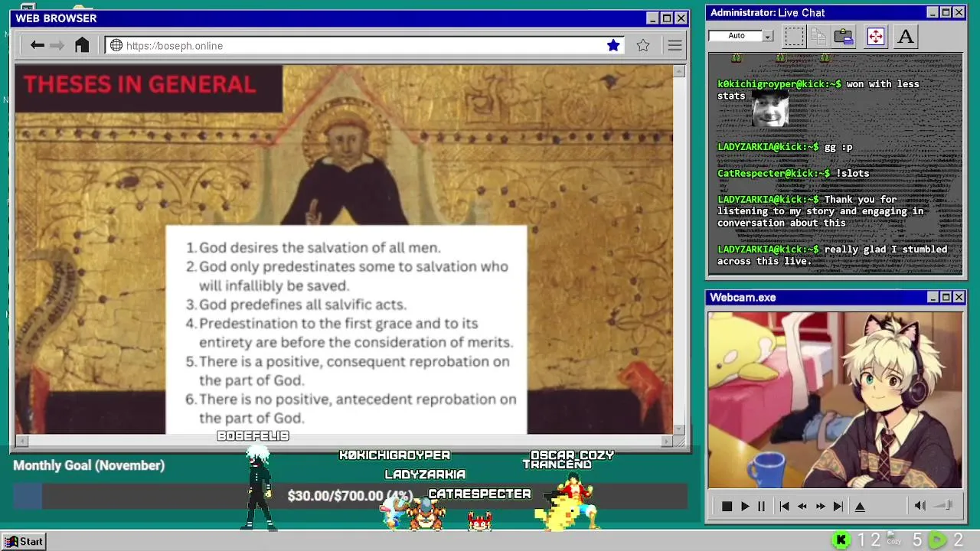Click the filled blue bookmark star
Screen dimensions: 980x551
pyautogui.click(x=613, y=46)
